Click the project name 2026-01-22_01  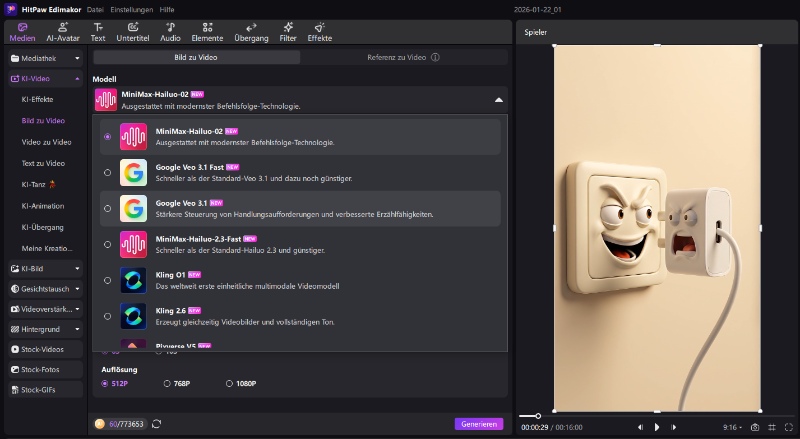click(537, 9)
